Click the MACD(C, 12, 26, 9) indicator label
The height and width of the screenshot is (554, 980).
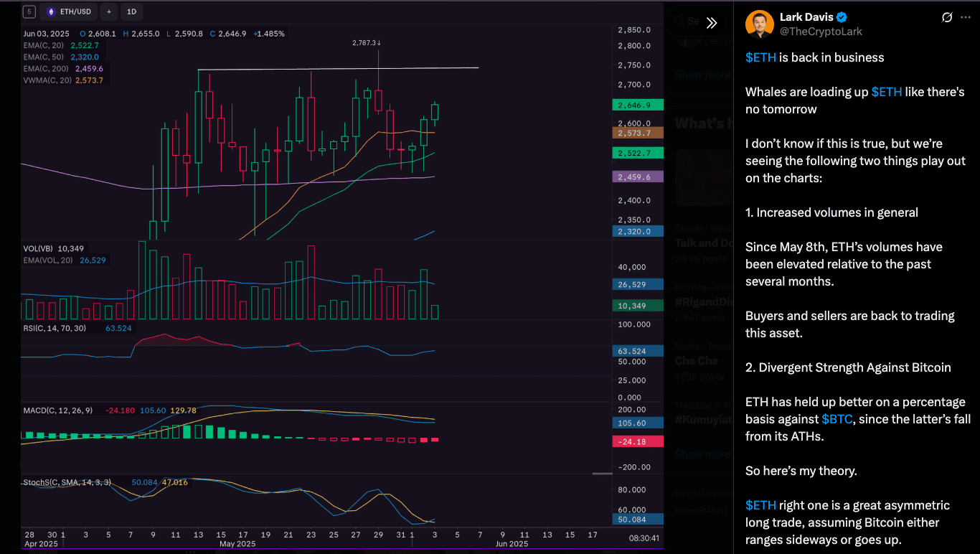[x=57, y=410]
